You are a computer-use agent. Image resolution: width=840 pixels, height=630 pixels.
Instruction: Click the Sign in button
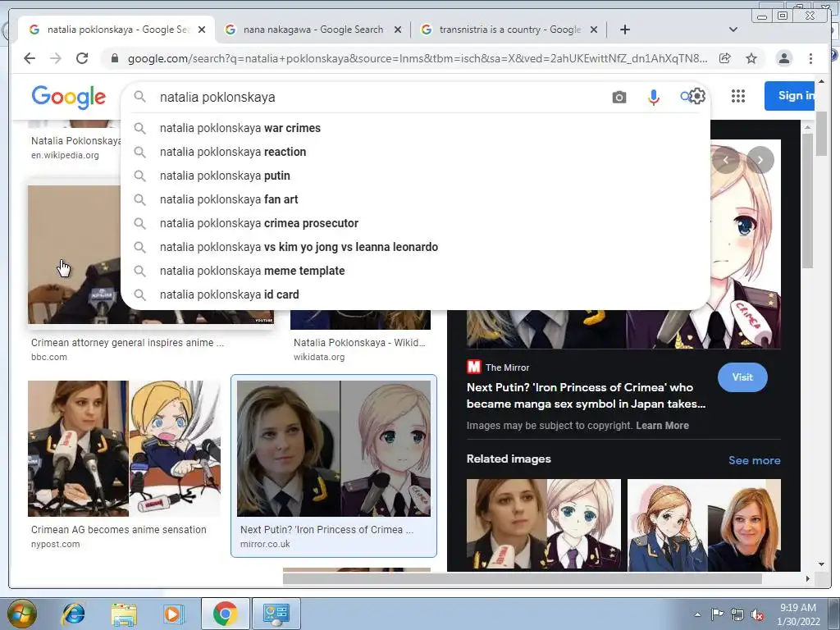pos(790,96)
